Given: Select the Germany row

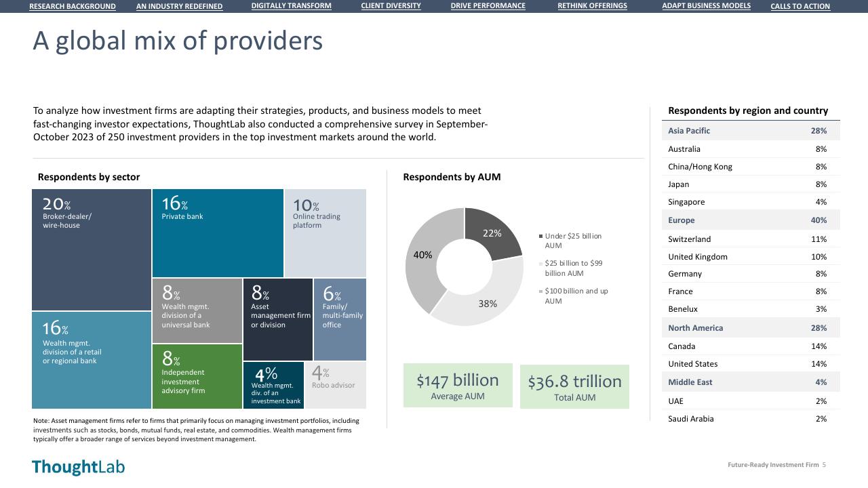Looking at the screenshot, I should pos(751,274).
